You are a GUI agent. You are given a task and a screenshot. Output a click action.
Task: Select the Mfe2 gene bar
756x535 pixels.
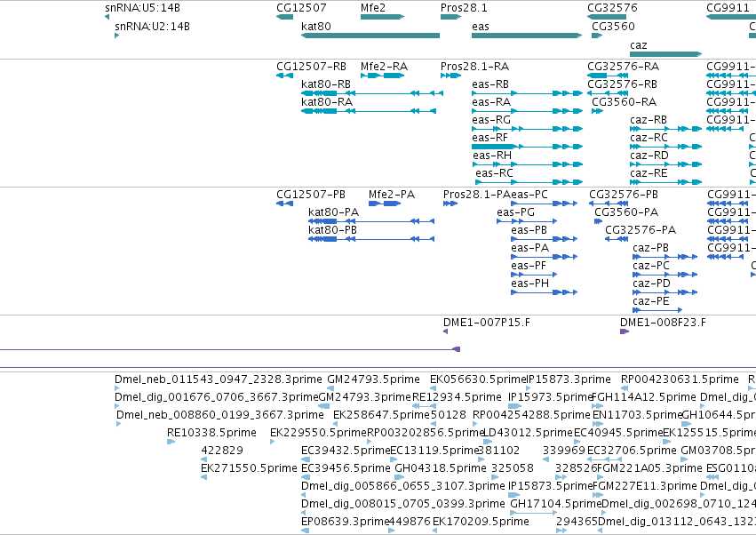(x=382, y=17)
